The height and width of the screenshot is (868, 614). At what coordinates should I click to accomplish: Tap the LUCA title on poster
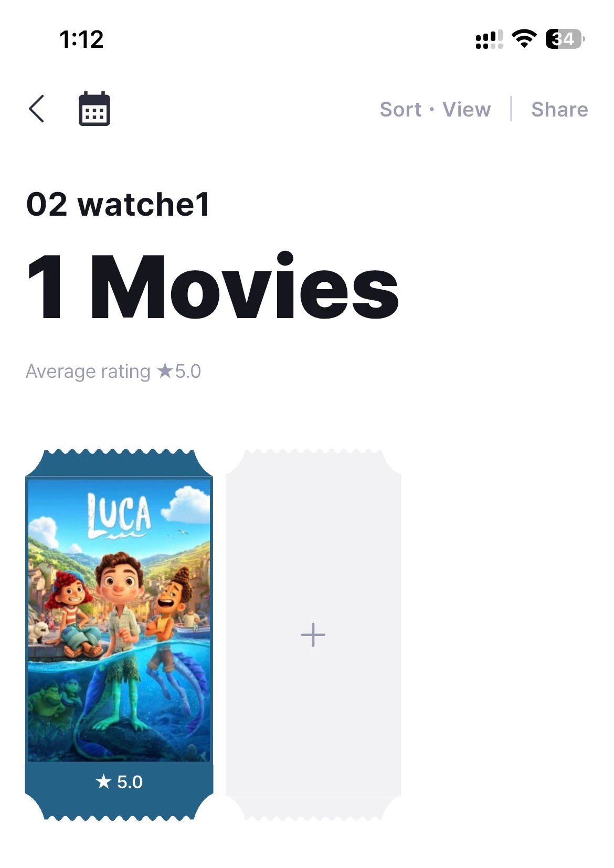(x=119, y=514)
